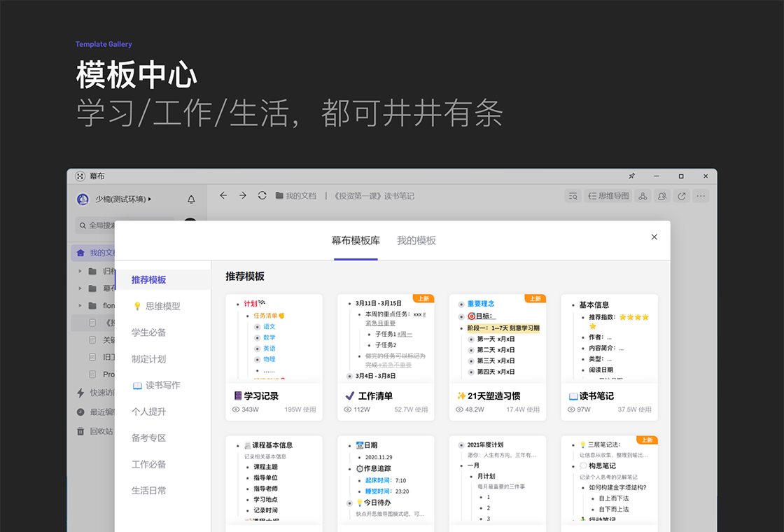This screenshot has width=784, height=532.
Task: Click the 《投资第一课》读书笔记 breadcrumb title
Action: click(x=374, y=196)
